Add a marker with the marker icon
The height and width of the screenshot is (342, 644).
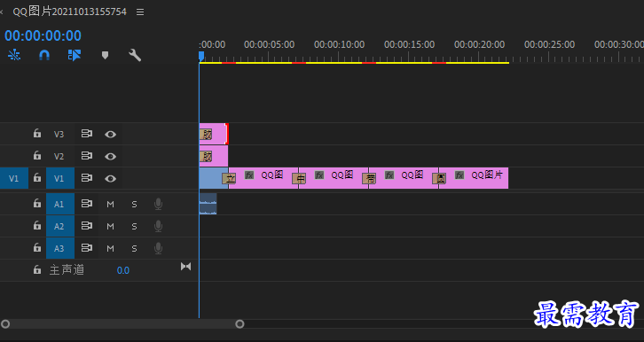click(x=106, y=55)
